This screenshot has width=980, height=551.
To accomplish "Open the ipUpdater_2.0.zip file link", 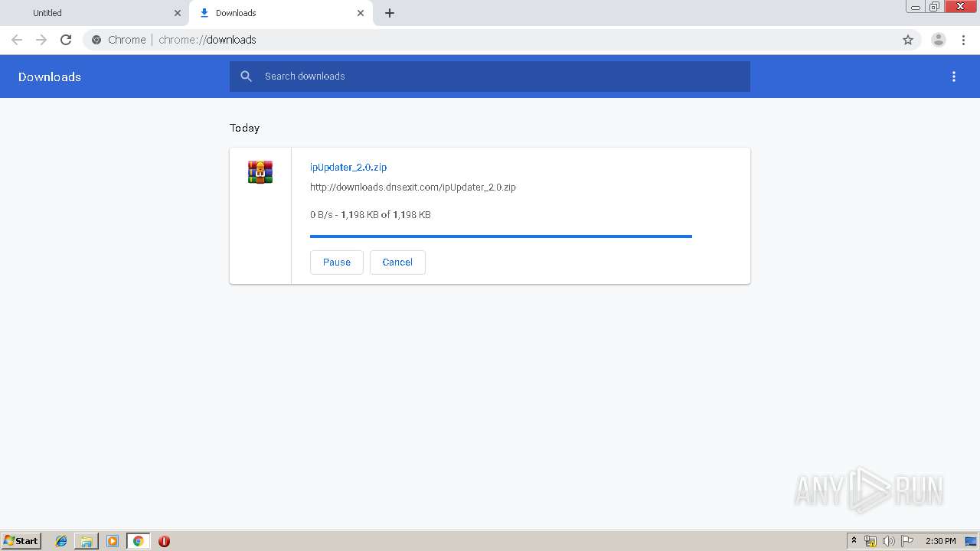I will (348, 167).
